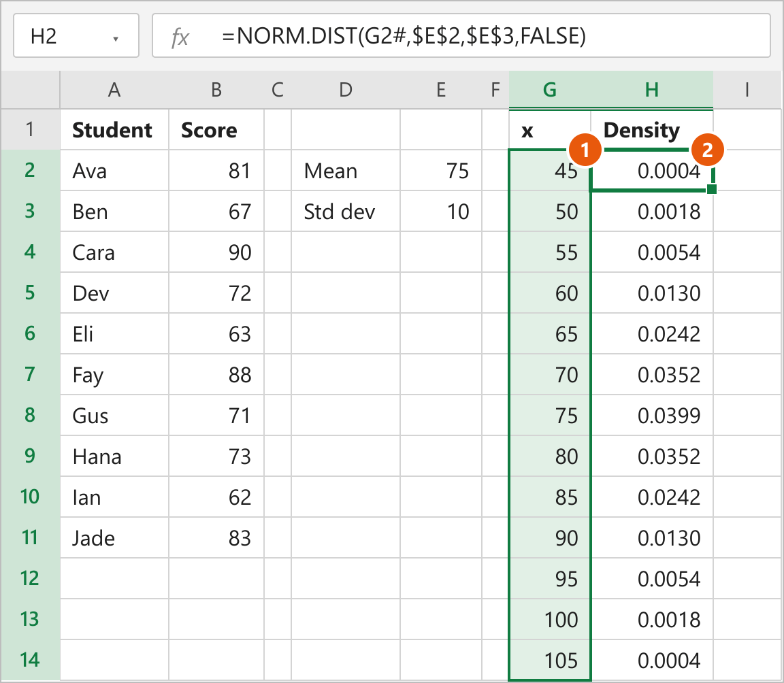Click the Mean label cell
This screenshot has width=784, height=683.
346,170
